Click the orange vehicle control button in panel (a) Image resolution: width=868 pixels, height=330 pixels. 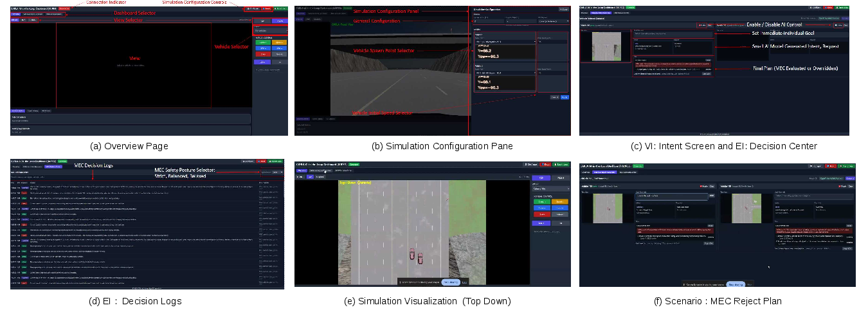(x=279, y=42)
